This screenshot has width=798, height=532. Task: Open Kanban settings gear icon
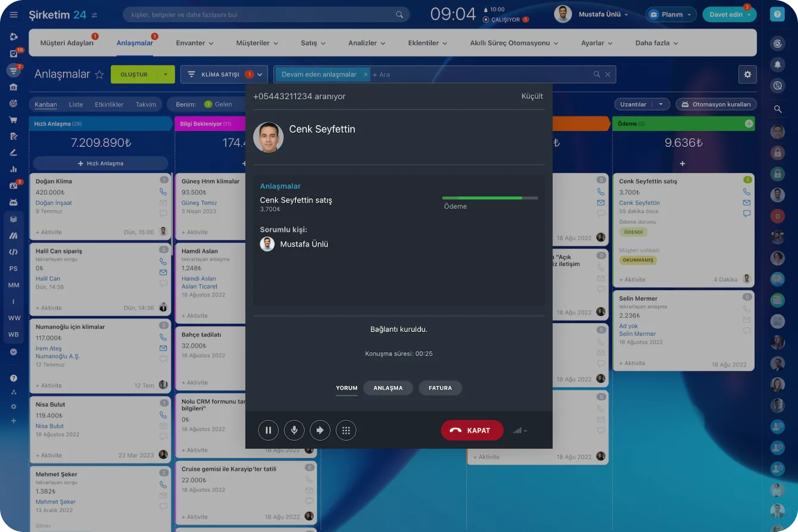coord(747,74)
